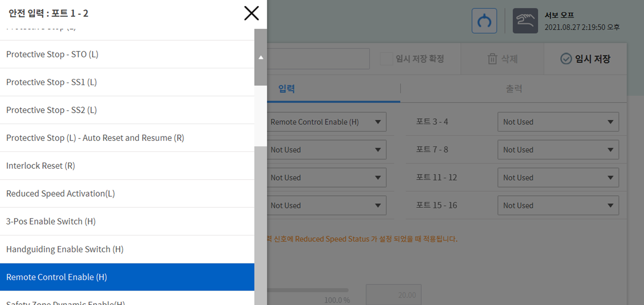
Task: Click the blue reset arrow icon
Action: pyautogui.click(x=484, y=21)
